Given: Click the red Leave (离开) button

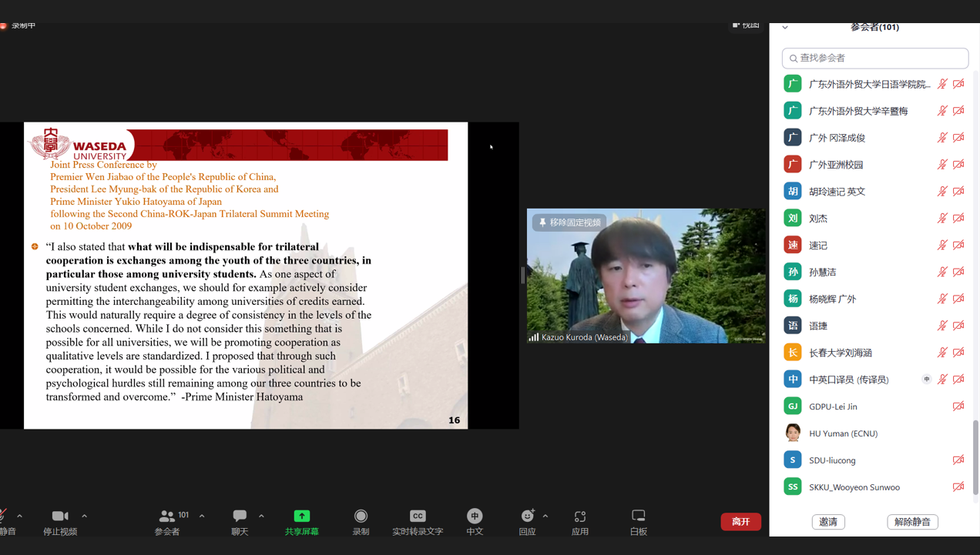Looking at the screenshot, I should (740, 522).
